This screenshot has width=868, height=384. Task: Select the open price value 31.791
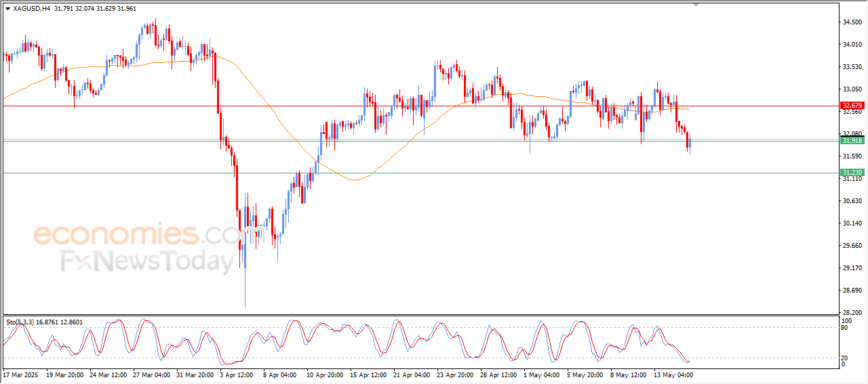pyautogui.click(x=65, y=9)
